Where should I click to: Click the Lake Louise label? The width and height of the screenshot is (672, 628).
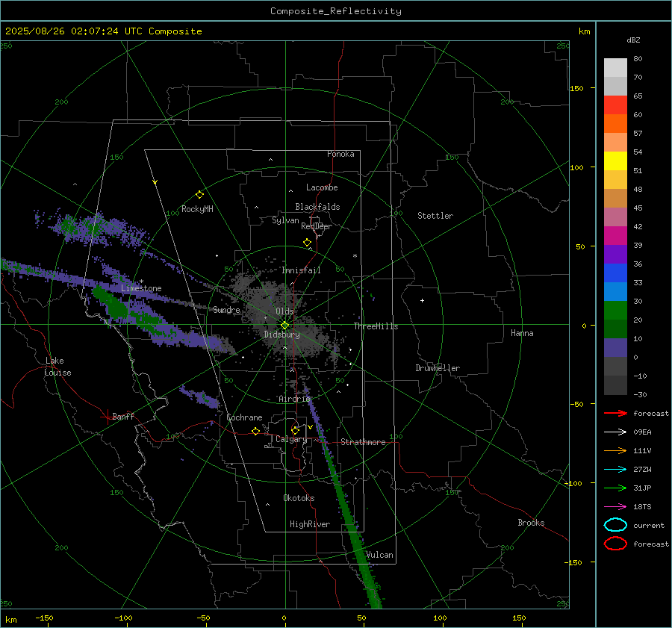[x=57, y=367]
